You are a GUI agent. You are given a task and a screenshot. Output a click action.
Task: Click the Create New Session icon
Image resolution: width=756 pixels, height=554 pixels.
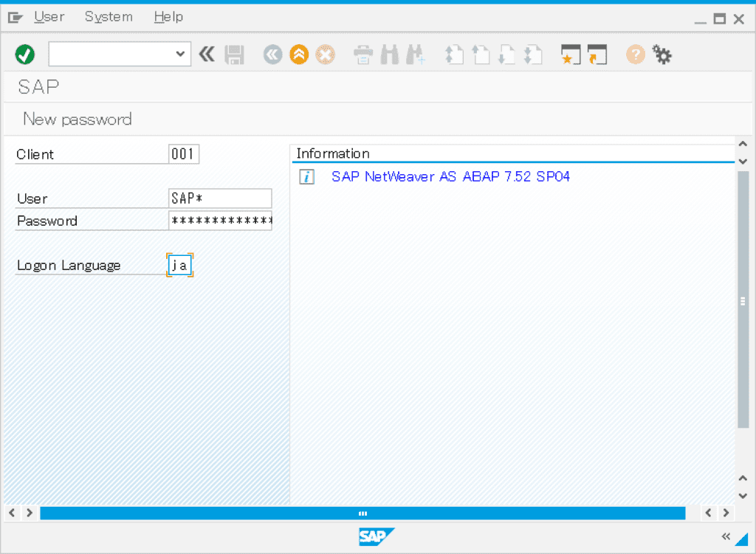(x=571, y=55)
